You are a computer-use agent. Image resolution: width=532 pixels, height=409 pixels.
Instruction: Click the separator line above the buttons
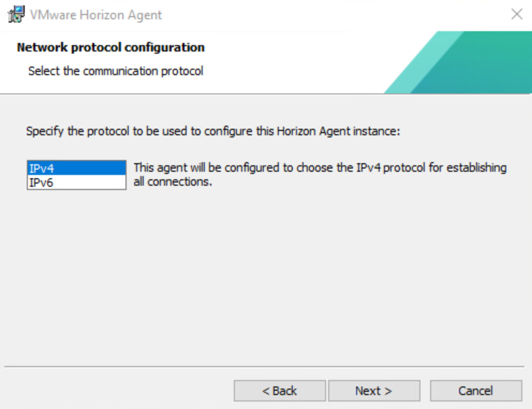(264, 367)
